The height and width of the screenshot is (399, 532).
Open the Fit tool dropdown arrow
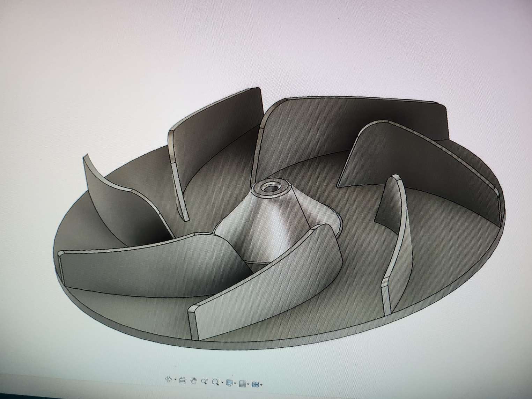(222, 382)
